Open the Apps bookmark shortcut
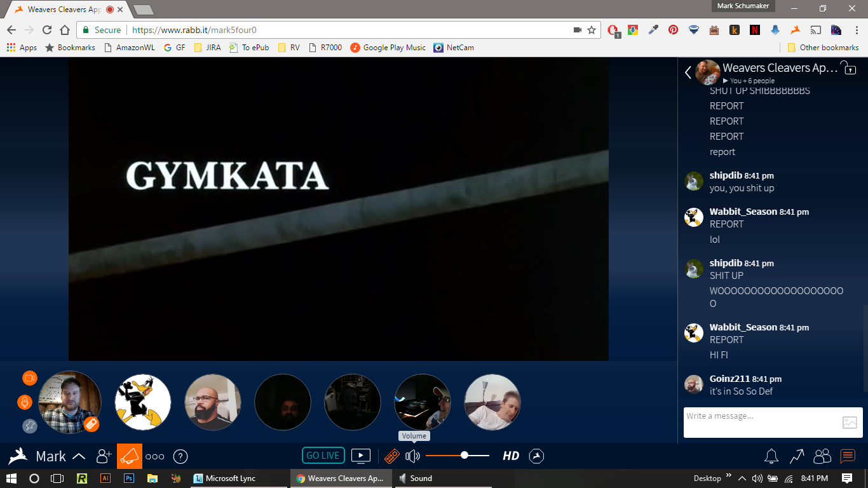The height and width of the screenshot is (488, 868). pyautogui.click(x=22, y=48)
